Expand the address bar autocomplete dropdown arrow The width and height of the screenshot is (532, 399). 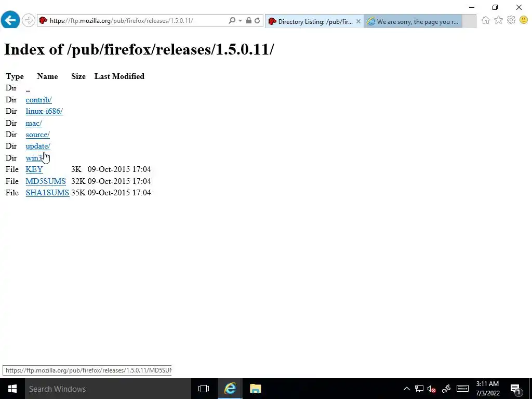click(x=240, y=21)
